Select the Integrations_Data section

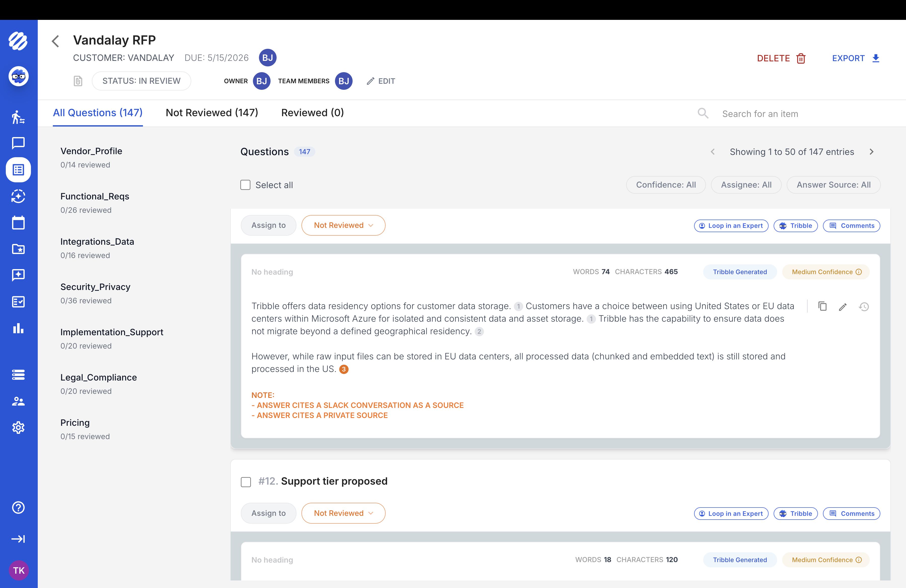coord(97,248)
